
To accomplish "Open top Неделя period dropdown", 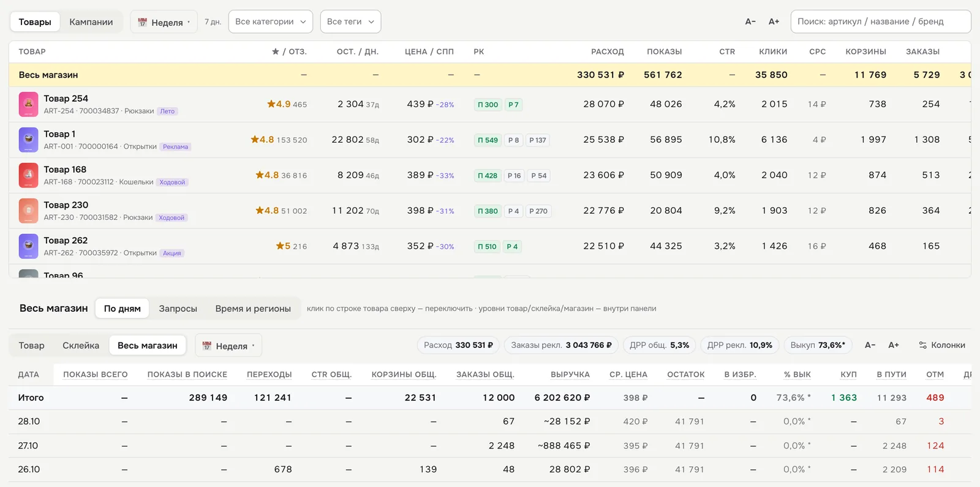I will (x=164, y=22).
